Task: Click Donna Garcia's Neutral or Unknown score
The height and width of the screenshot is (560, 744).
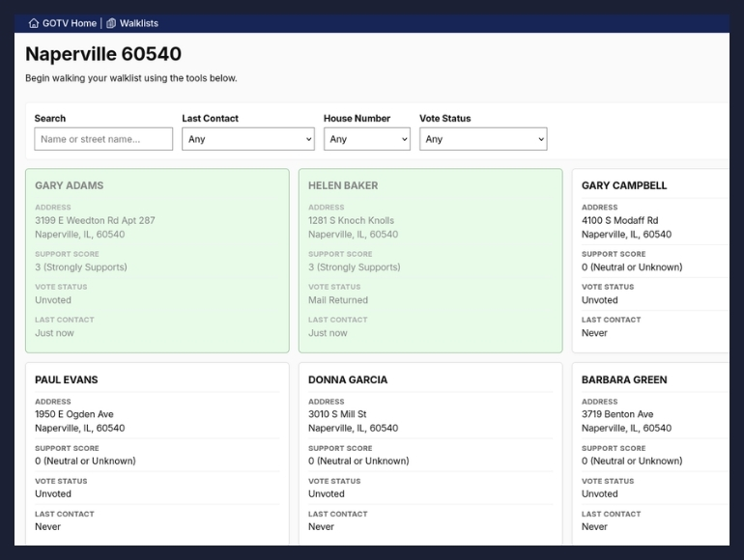Action: click(x=358, y=461)
